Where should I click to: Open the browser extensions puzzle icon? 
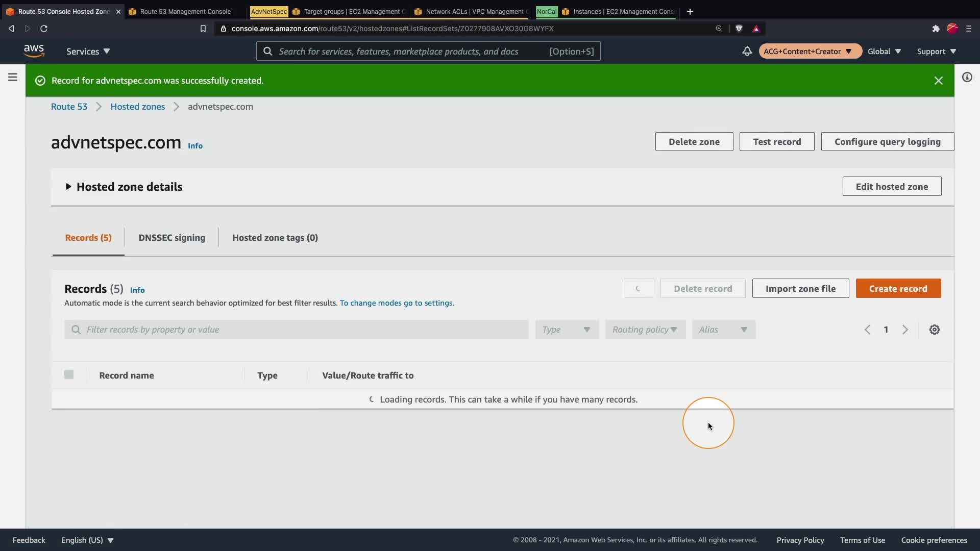[936, 29]
